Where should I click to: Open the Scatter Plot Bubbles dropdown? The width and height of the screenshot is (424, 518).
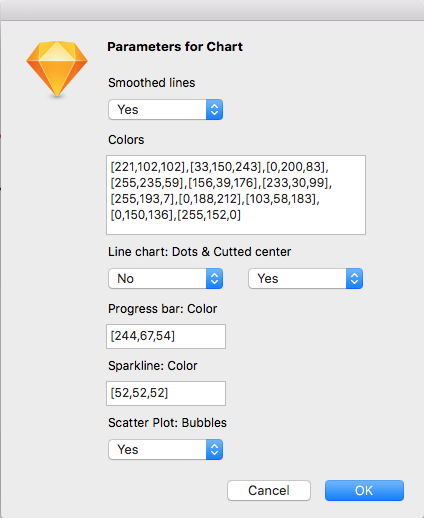(165, 449)
